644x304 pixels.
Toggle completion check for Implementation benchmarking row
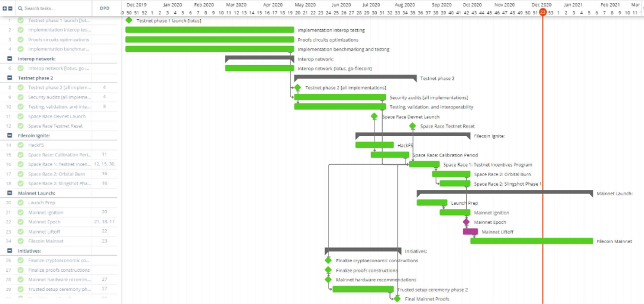(x=20, y=49)
